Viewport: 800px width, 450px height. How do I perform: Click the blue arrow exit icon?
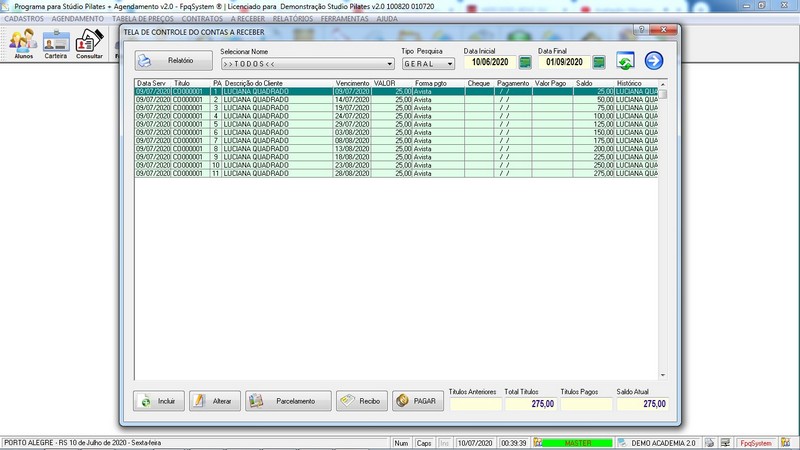click(654, 62)
